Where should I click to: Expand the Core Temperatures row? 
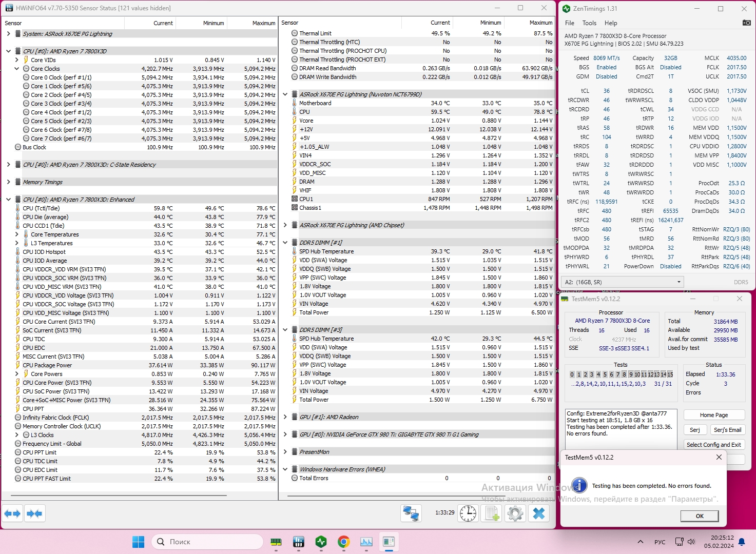[17, 234]
